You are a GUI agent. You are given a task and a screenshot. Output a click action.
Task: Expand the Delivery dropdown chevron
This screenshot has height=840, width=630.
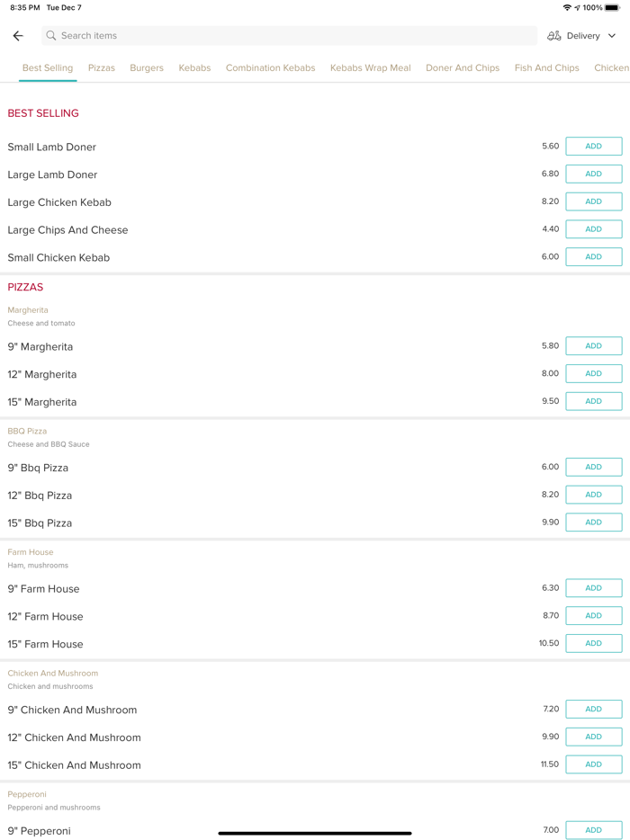pos(612,36)
